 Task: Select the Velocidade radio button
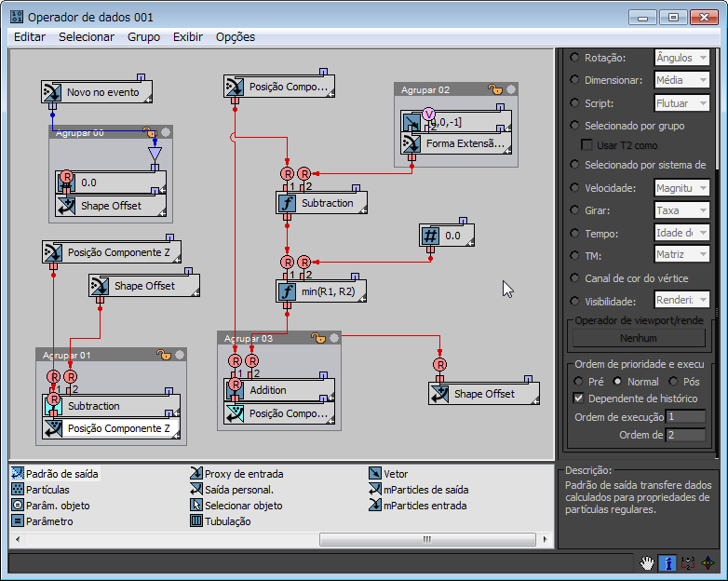[574, 187]
